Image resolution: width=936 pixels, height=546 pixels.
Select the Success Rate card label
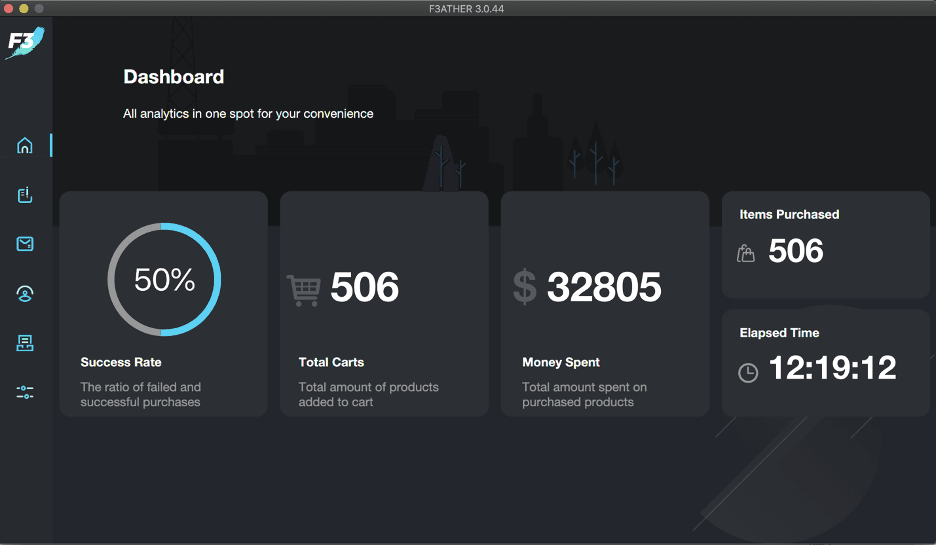pyautogui.click(x=121, y=362)
